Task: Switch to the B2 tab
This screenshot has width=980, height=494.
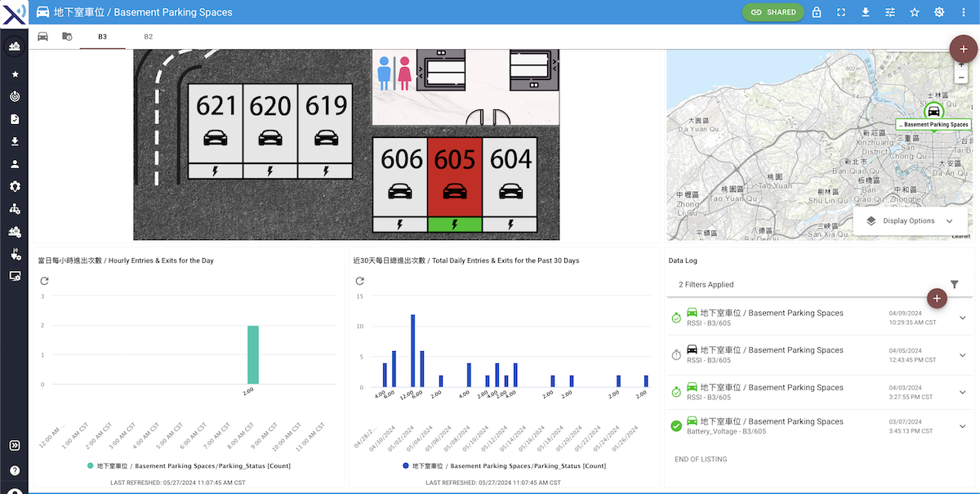Action: [149, 36]
